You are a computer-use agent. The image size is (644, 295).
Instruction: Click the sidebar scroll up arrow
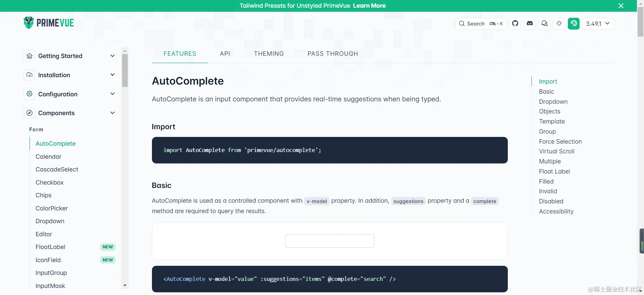(125, 51)
